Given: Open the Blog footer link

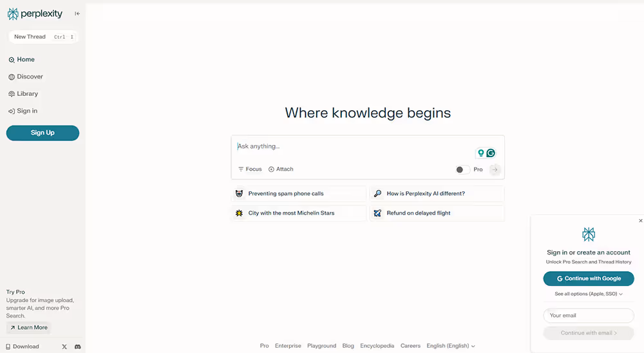Looking at the screenshot, I should (x=348, y=346).
